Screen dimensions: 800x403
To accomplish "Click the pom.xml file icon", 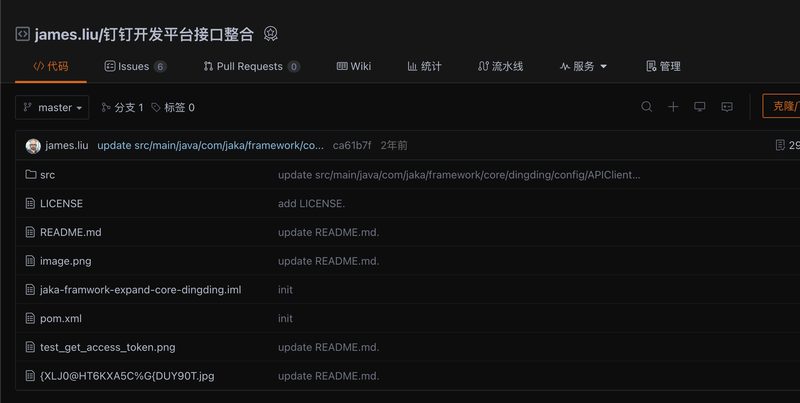I will pyautogui.click(x=30, y=318).
